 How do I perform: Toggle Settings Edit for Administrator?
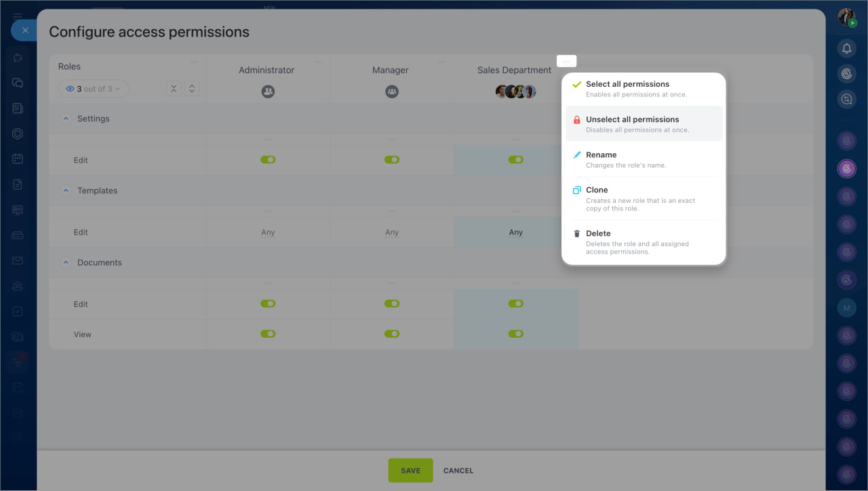[x=268, y=160]
